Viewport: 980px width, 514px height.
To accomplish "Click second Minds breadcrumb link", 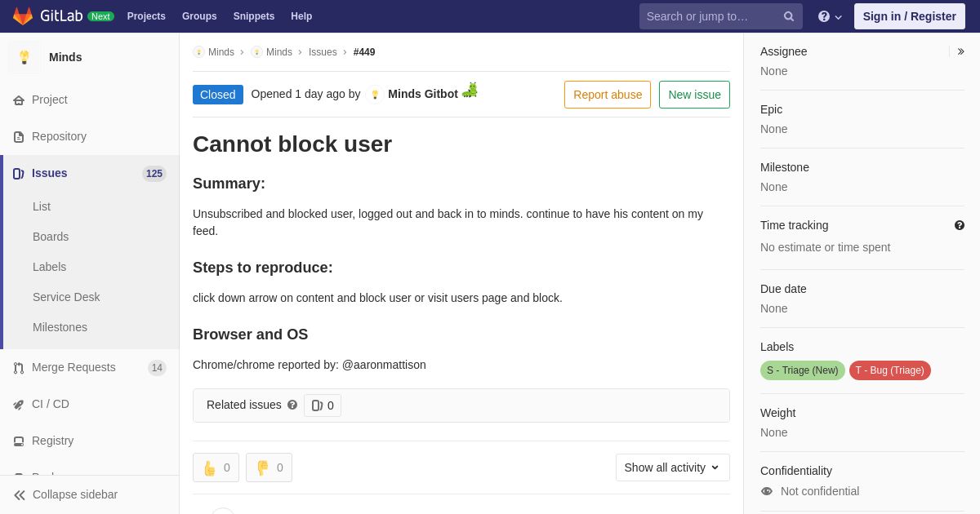I will 279,52.
